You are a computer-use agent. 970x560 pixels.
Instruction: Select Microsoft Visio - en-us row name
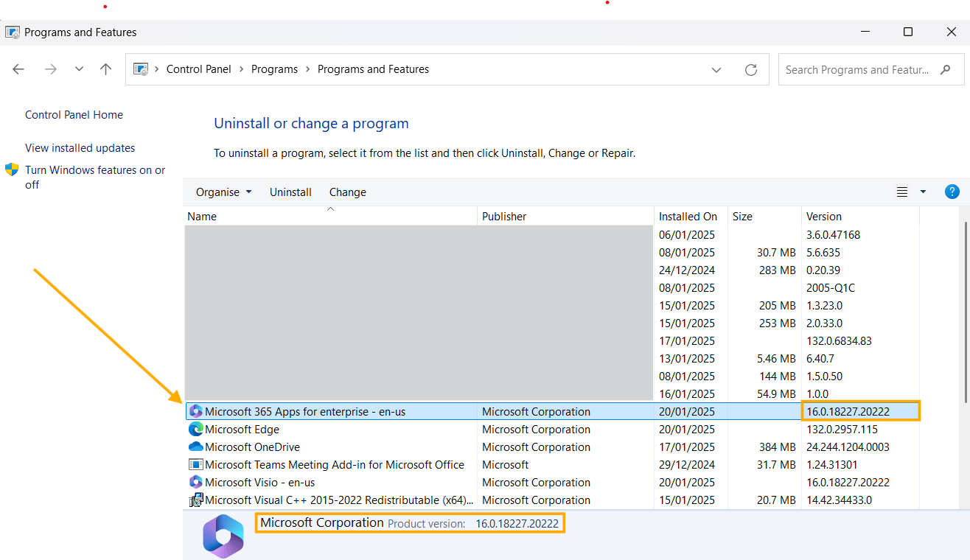(259, 483)
